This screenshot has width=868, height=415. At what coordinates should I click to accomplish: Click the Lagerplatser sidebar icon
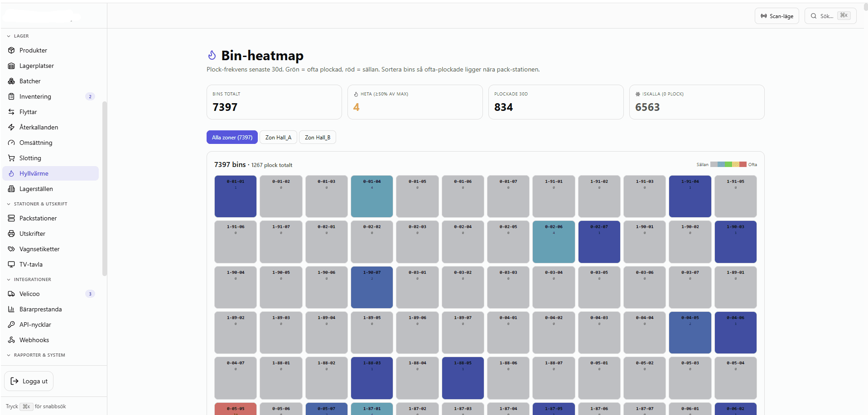tap(11, 66)
